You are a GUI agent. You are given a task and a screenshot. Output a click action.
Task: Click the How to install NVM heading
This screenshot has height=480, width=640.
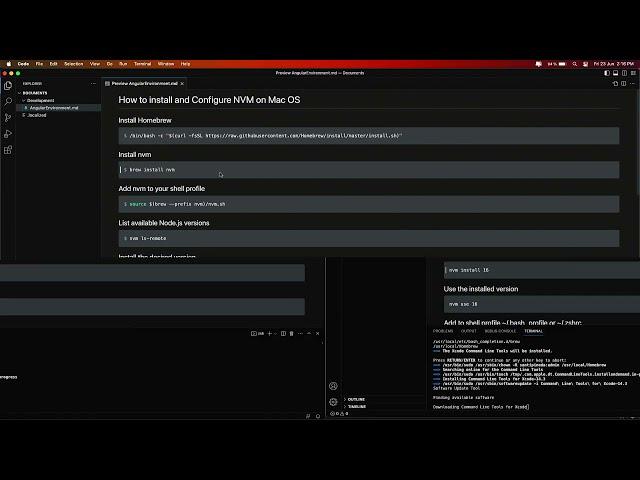tap(209, 100)
